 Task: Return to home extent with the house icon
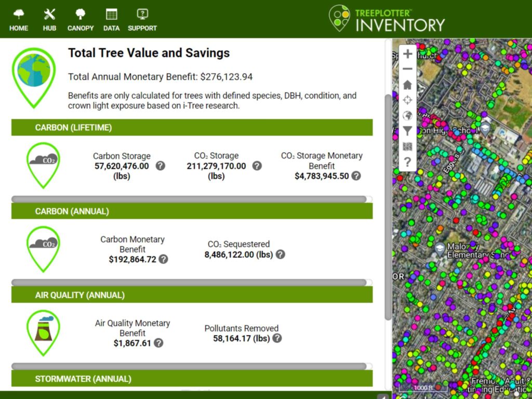[407, 85]
